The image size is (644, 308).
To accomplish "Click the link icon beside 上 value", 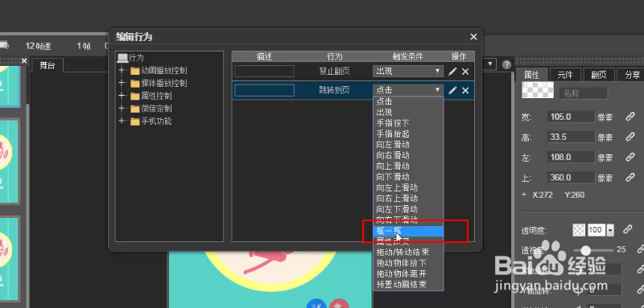I will coord(630,177).
